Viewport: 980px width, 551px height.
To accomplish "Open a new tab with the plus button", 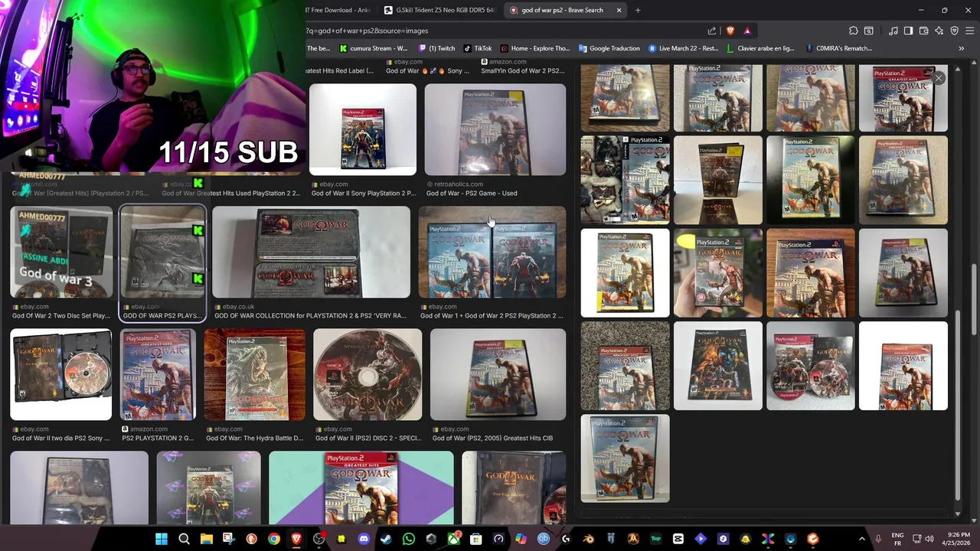I will [638, 10].
